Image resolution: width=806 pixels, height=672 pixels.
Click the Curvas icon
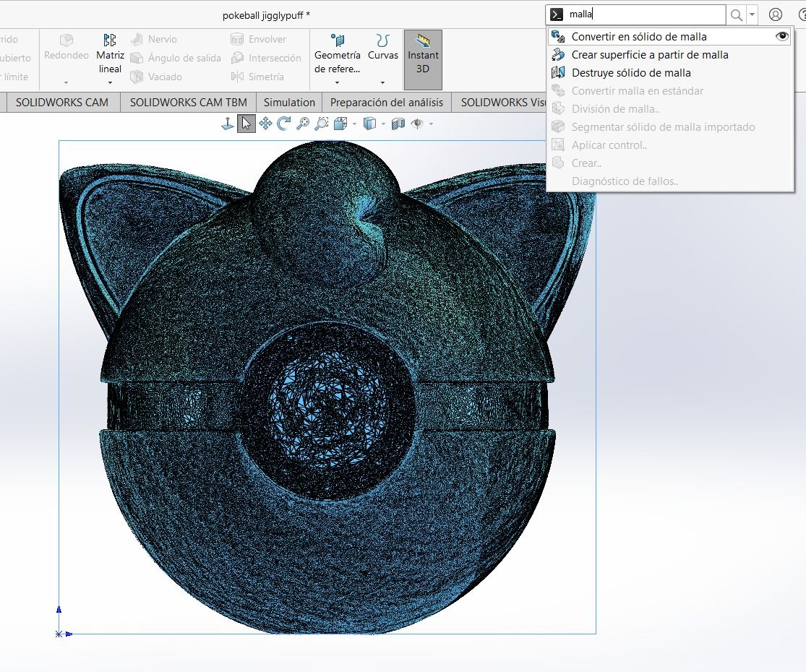(383, 40)
